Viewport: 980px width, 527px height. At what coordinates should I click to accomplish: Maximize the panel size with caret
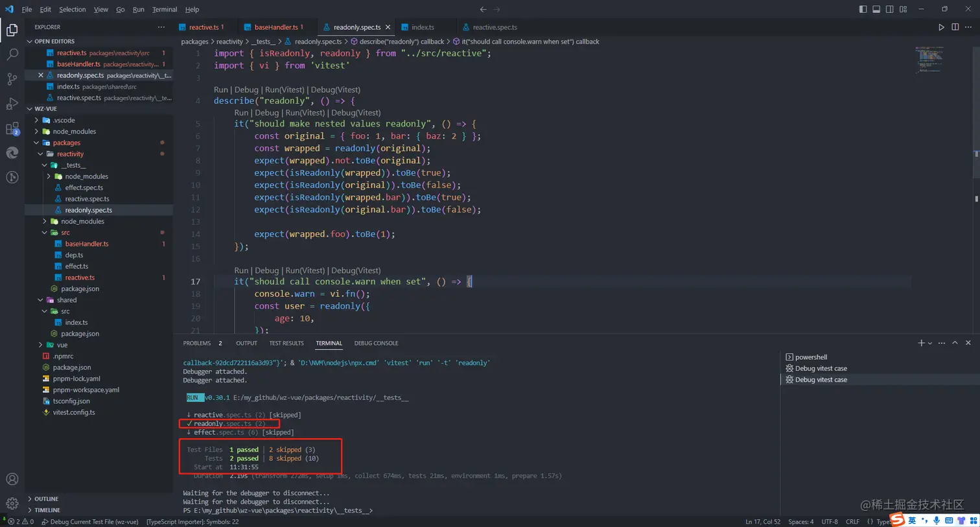pyautogui.click(x=955, y=343)
